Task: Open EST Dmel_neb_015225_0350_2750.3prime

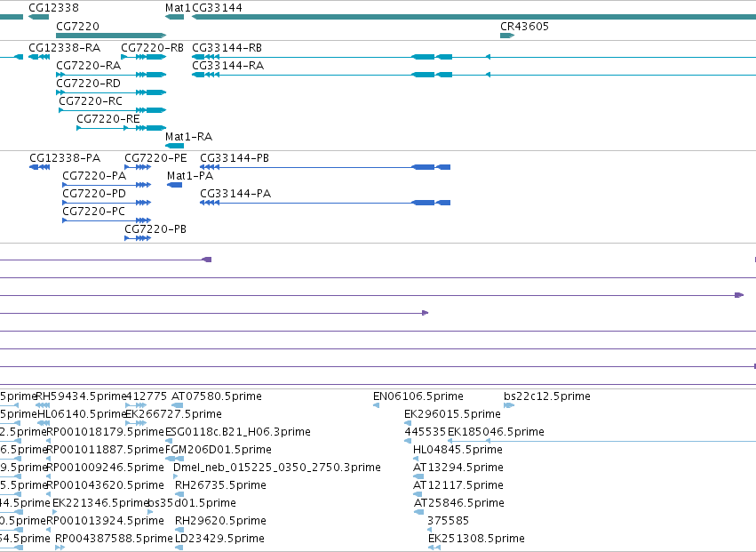Action: [176, 476]
